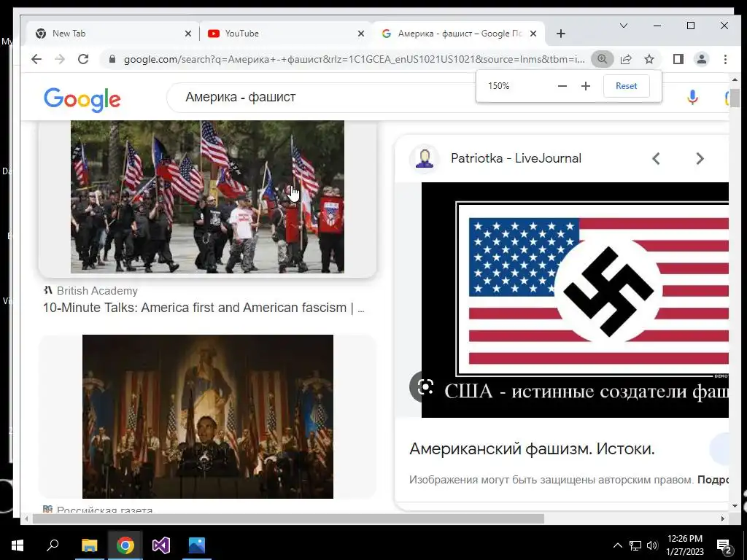Open 10-Minute Talks: America first result title
The width and height of the screenshot is (747, 560).
coord(204,308)
